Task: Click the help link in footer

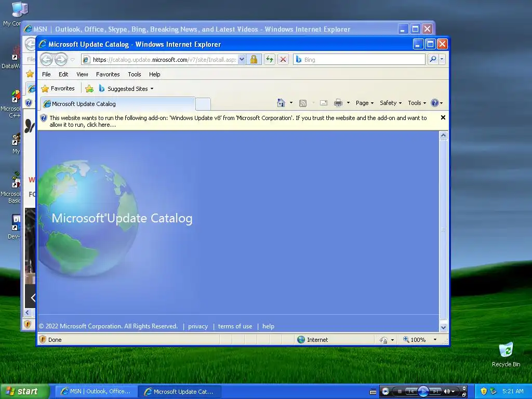Action: (268, 326)
